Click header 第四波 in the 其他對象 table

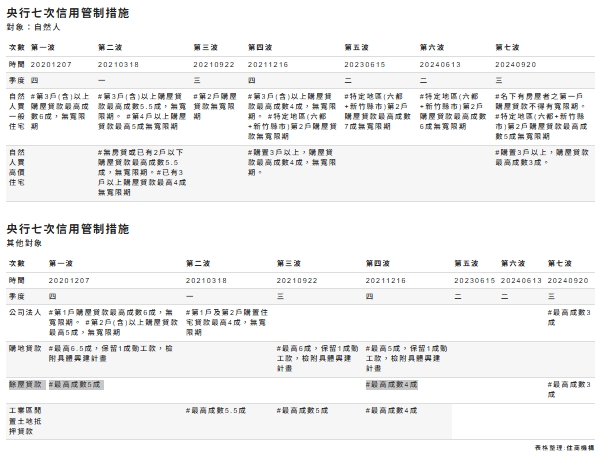[x=378, y=263]
